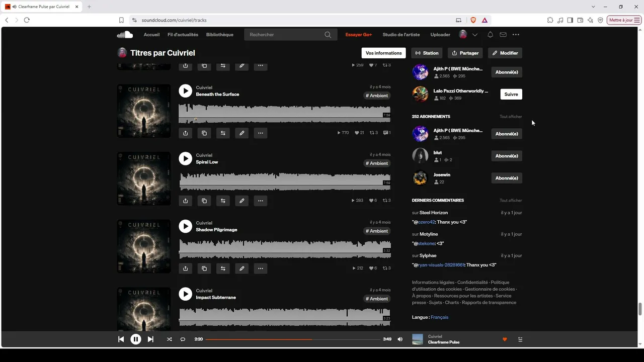
Task: Skip to the next track
Action: point(150,339)
